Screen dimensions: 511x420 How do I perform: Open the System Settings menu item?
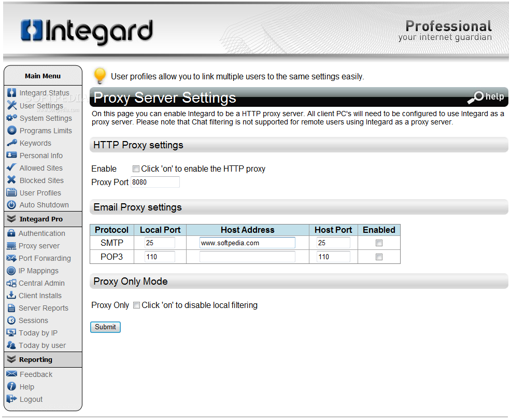click(x=46, y=118)
